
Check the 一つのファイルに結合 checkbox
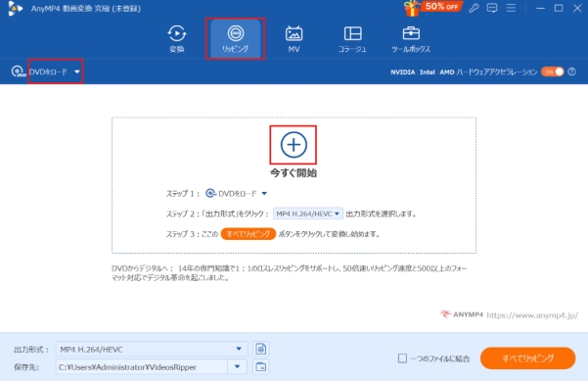tap(402, 358)
